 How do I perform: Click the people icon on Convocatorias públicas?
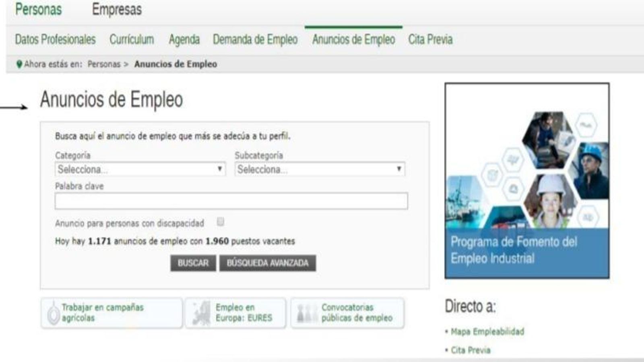click(x=306, y=313)
